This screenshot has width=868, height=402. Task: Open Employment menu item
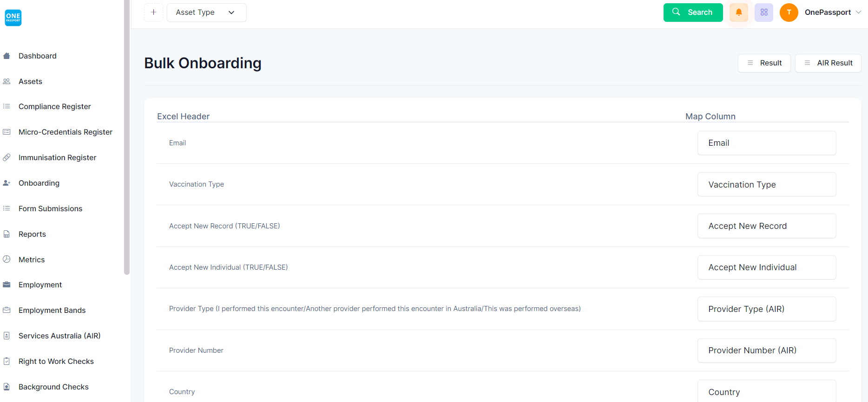[x=40, y=285]
